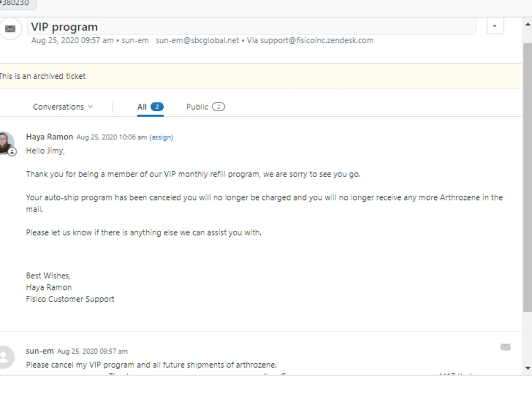Click the assign link next to Haya Ramon
Viewport: 532px width, 399px height.
pos(161,137)
